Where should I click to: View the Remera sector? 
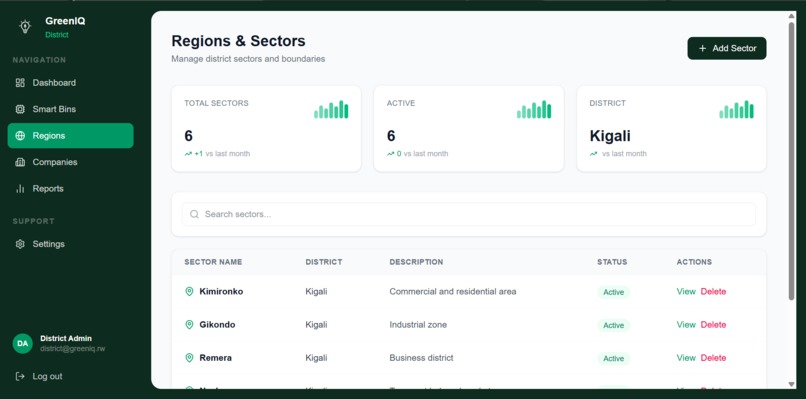[686, 357]
